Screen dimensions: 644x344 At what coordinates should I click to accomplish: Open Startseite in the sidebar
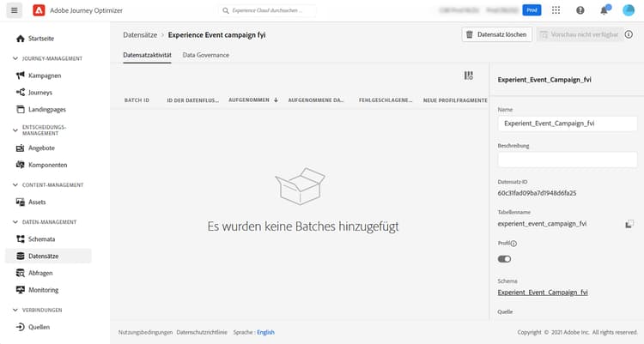(x=41, y=39)
